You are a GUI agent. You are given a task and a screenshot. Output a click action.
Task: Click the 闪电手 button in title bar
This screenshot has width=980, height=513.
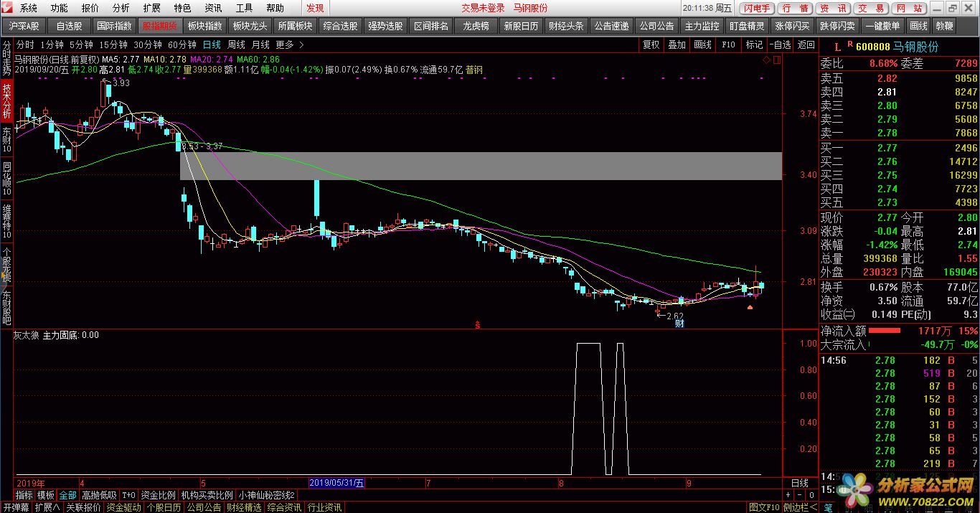(756, 9)
